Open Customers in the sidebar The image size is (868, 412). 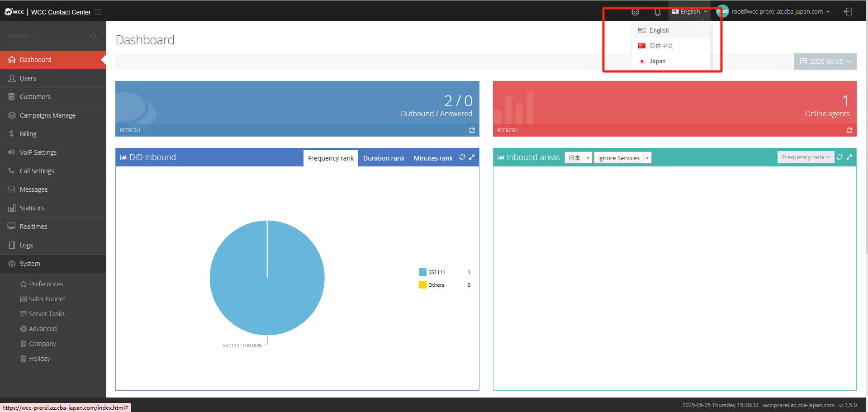pos(53,97)
